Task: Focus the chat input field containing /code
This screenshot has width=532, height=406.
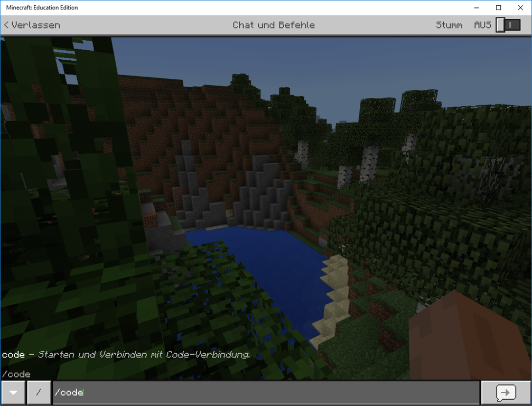Action: coord(264,393)
